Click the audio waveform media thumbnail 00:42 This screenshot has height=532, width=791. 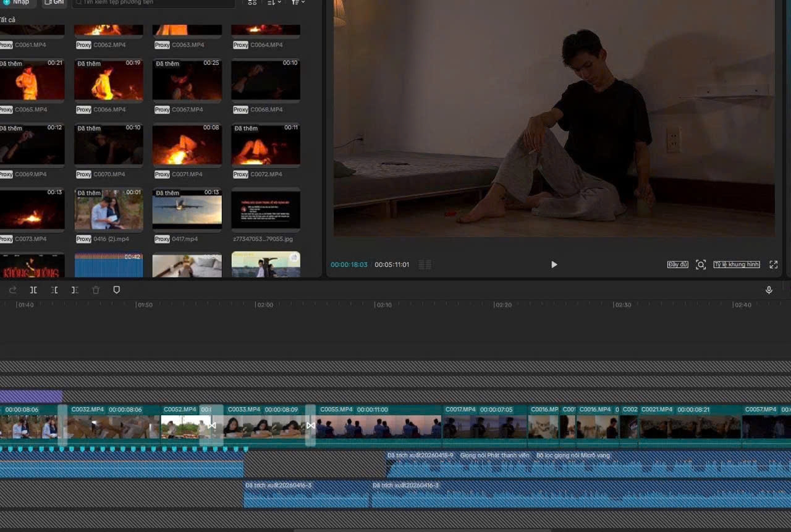pos(109,264)
